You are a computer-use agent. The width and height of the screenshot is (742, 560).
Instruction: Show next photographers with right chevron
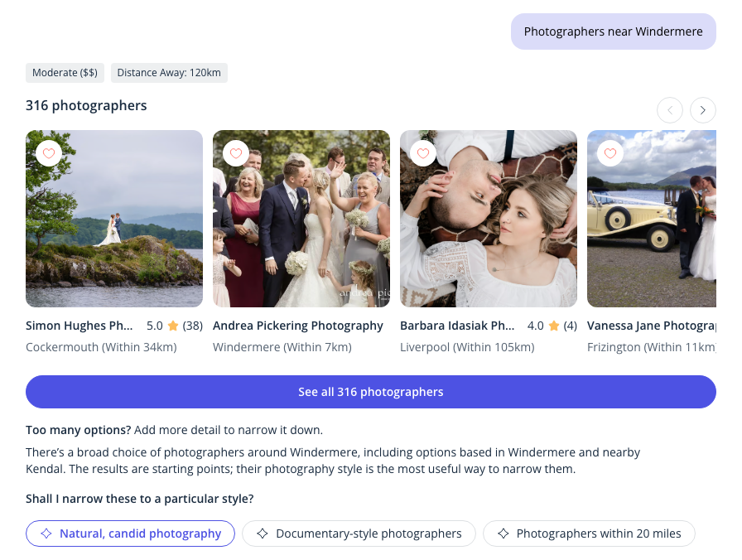(x=703, y=110)
